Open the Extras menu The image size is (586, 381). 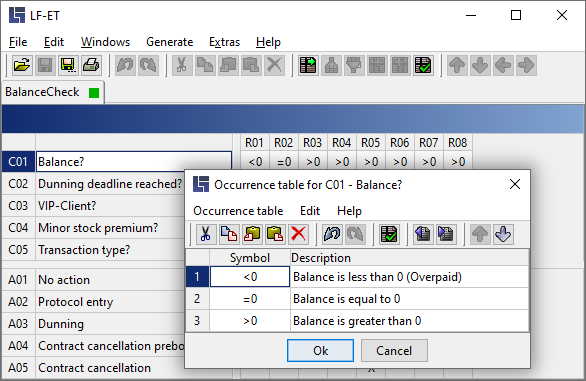coord(224,42)
